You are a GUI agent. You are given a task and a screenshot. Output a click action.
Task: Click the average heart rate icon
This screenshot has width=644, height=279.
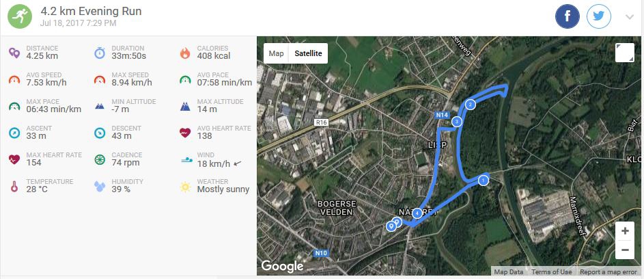click(184, 133)
